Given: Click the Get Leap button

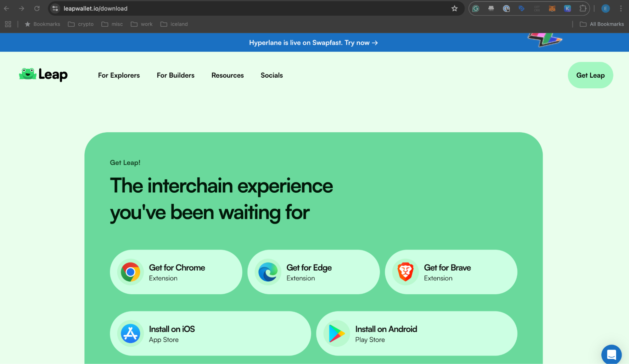Looking at the screenshot, I should (x=590, y=75).
